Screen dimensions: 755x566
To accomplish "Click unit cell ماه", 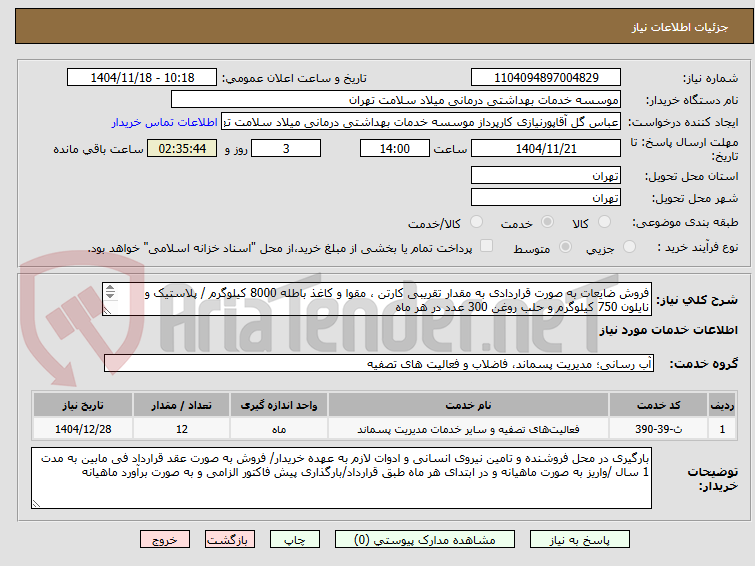I will [x=279, y=429].
